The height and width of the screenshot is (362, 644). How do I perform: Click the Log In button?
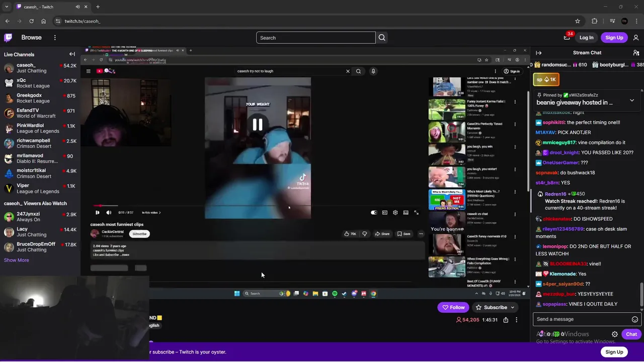(586, 38)
